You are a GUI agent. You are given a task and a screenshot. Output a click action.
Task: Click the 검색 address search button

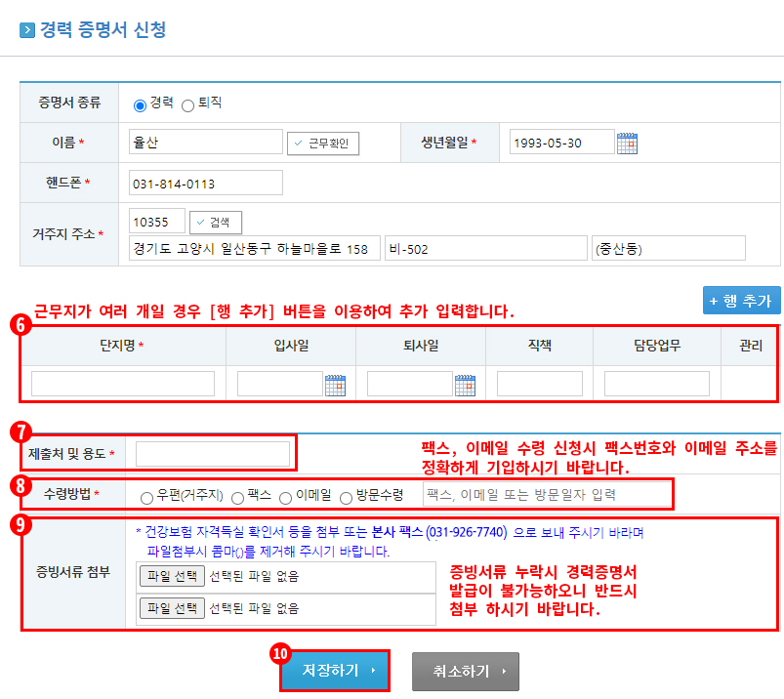pos(216,223)
